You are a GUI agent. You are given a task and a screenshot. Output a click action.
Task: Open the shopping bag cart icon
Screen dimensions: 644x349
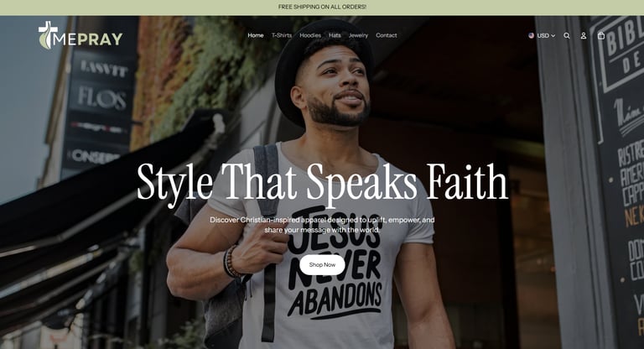(601, 35)
